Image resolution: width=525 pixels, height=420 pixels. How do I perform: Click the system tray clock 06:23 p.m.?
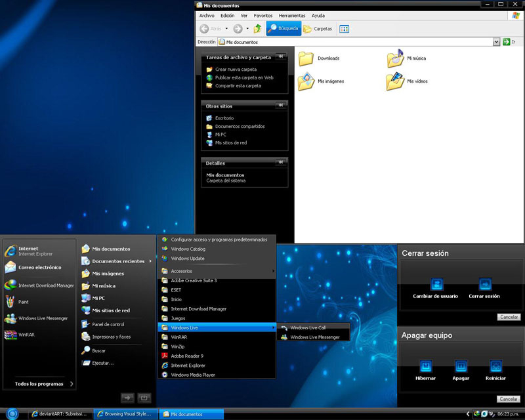[x=508, y=414]
